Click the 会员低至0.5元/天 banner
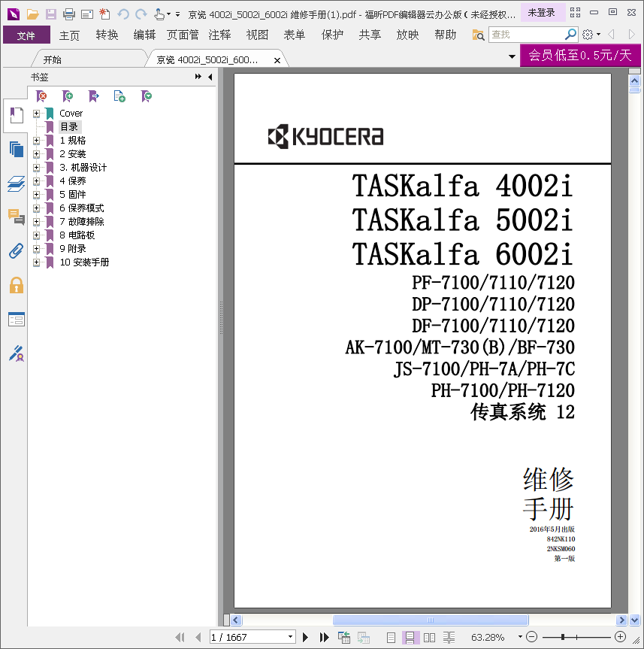This screenshot has width=644, height=649. point(580,55)
